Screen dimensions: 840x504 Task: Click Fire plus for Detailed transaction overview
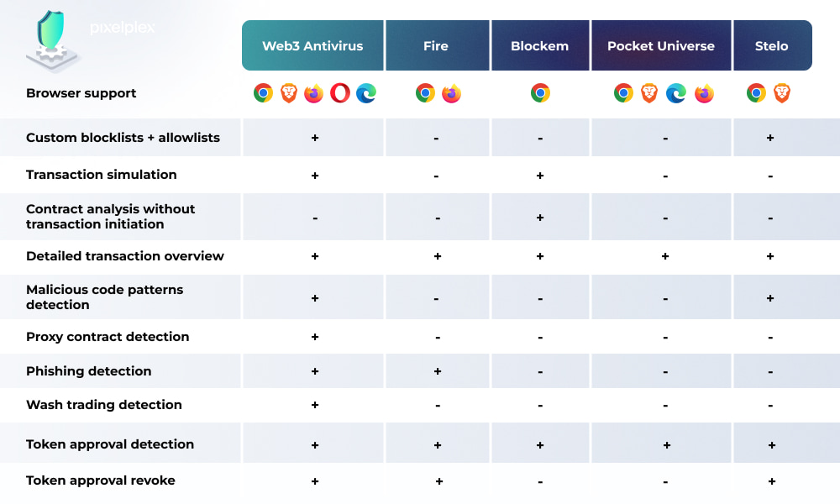438,256
